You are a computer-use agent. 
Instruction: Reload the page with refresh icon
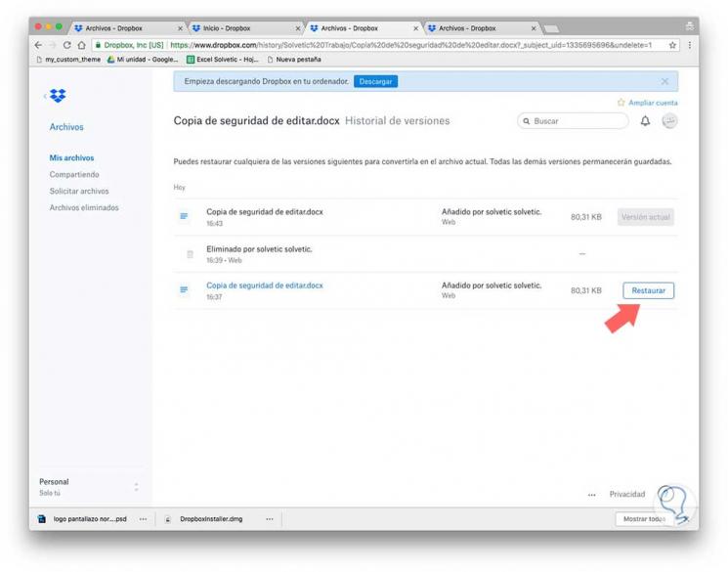point(67,45)
